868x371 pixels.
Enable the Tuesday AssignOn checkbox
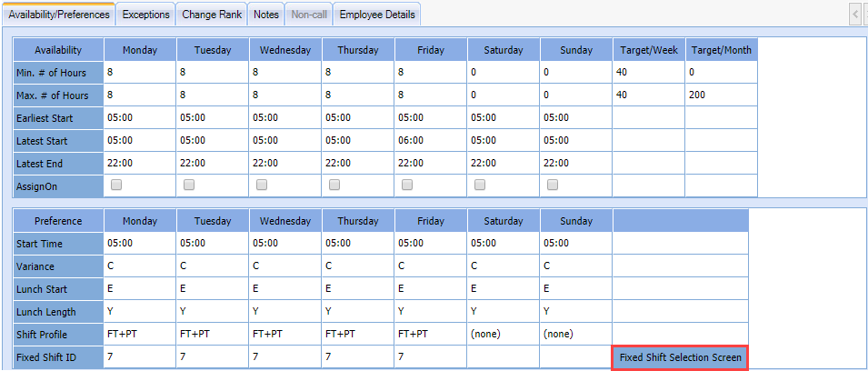coord(189,185)
